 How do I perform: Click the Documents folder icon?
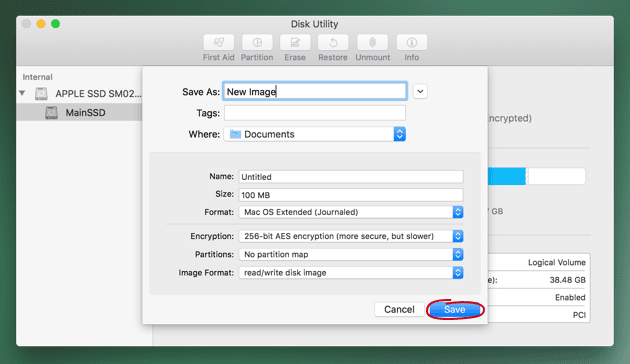pyautogui.click(x=235, y=134)
